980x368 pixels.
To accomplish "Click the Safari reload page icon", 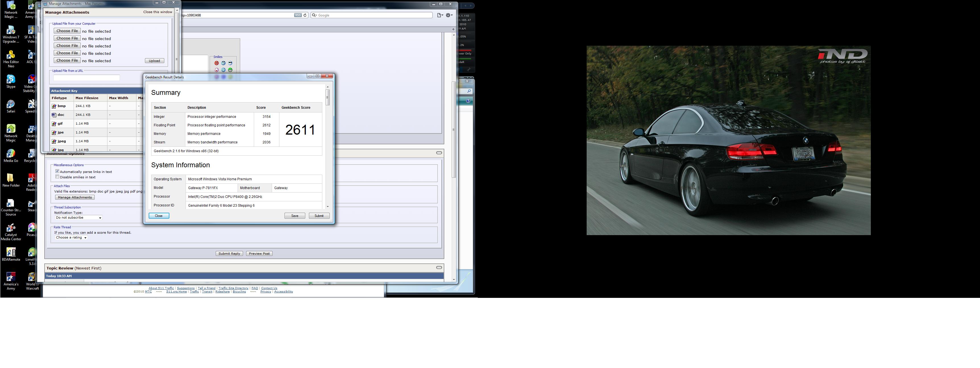I will click(x=305, y=15).
